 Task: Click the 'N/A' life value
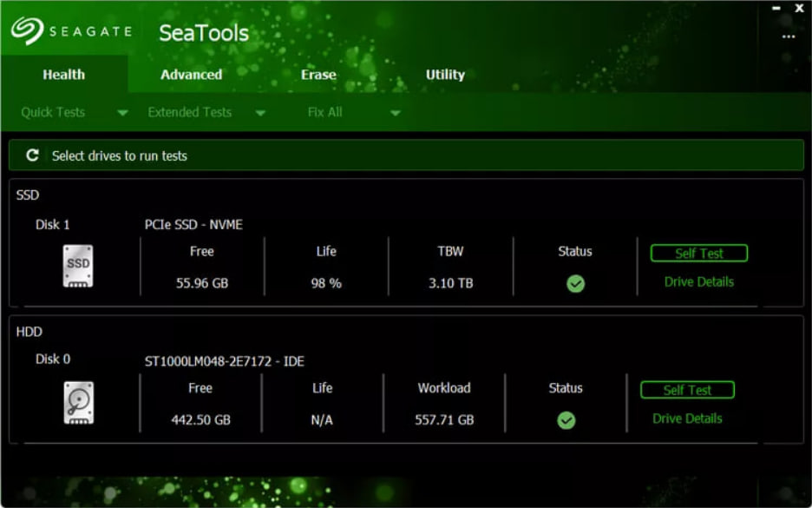(322, 420)
